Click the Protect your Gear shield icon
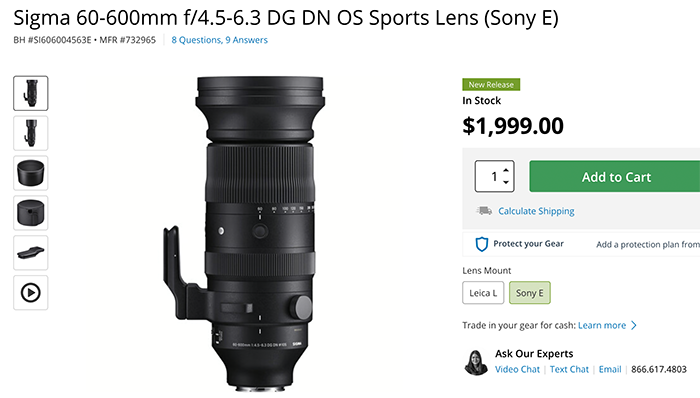Image resolution: width=700 pixels, height=398 pixels. click(481, 244)
